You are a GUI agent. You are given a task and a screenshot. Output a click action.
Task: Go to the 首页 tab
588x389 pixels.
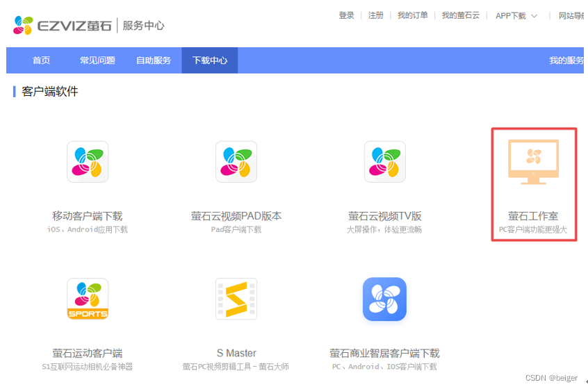click(41, 60)
